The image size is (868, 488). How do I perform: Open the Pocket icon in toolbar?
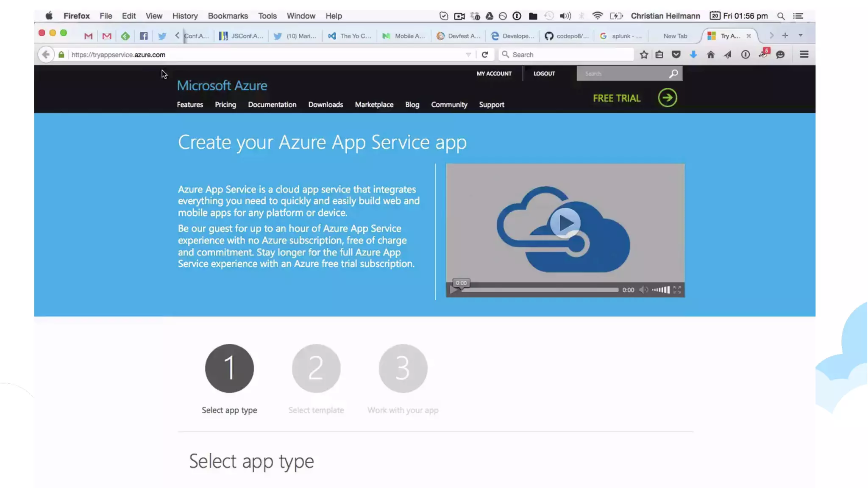click(x=676, y=54)
